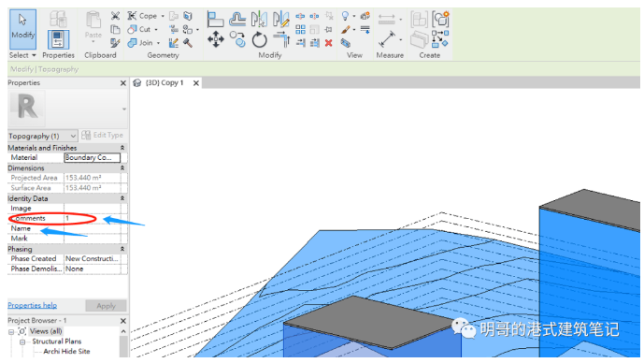Switch to the {3D} Copy 1 tab
The height and width of the screenshot is (363, 644).
pyautogui.click(x=164, y=82)
